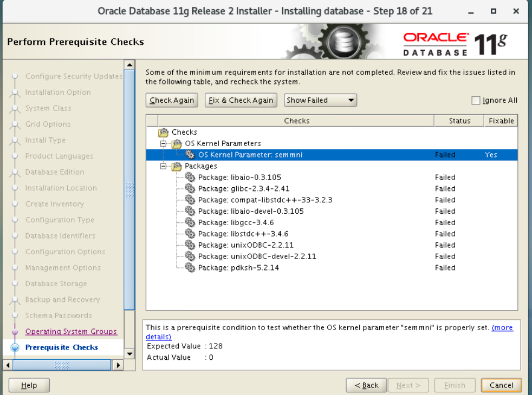Click the Packages tree label
532x395 pixels.
click(x=201, y=166)
